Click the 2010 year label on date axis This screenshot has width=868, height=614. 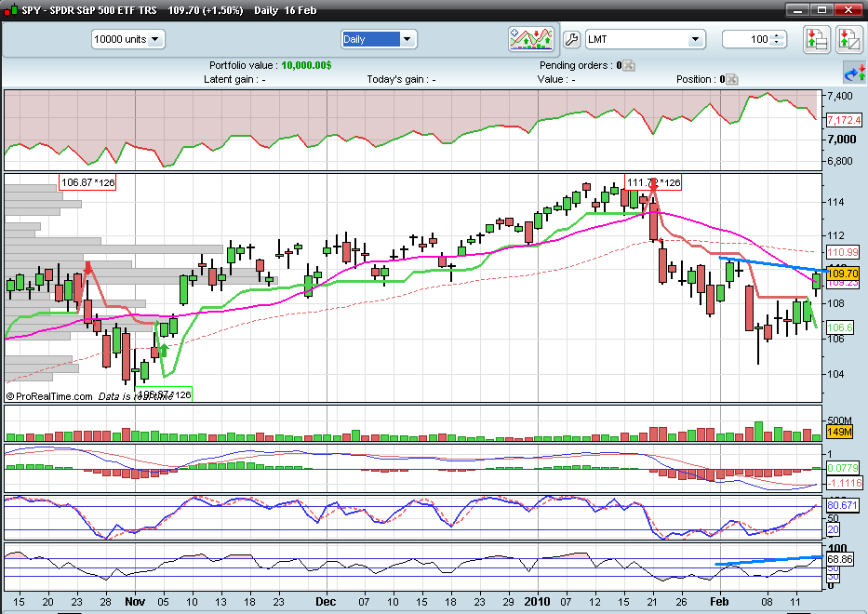537,601
